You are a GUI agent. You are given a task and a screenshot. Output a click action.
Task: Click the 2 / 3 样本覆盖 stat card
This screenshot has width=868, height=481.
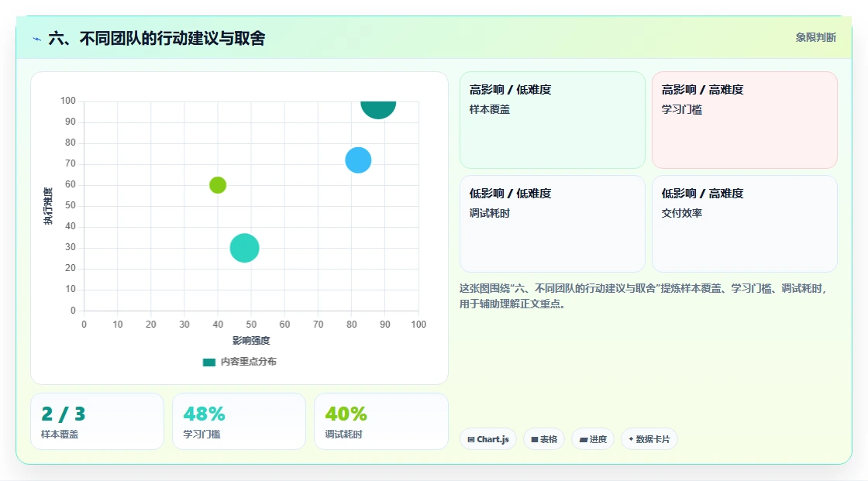(98, 421)
